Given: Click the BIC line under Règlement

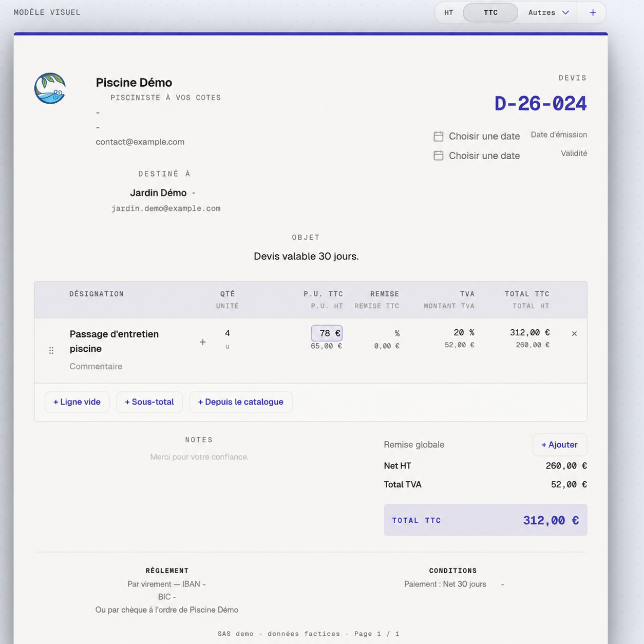Looking at the screenshot, I should coord(167,597).
